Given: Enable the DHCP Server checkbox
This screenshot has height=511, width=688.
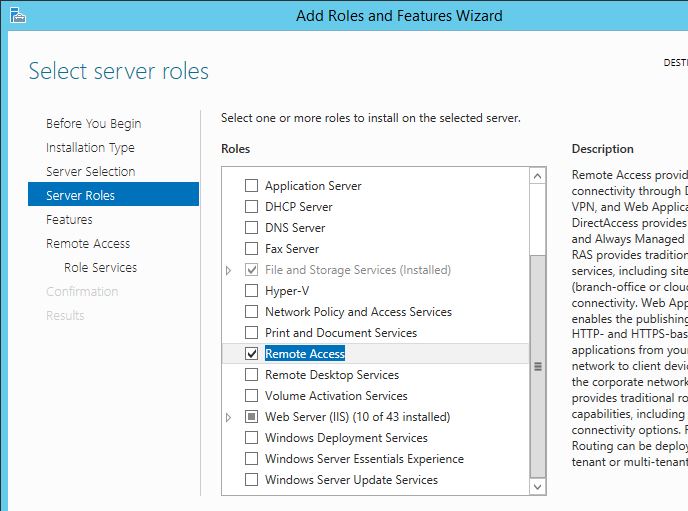Looking at the screenshot, I should point(251,207).
